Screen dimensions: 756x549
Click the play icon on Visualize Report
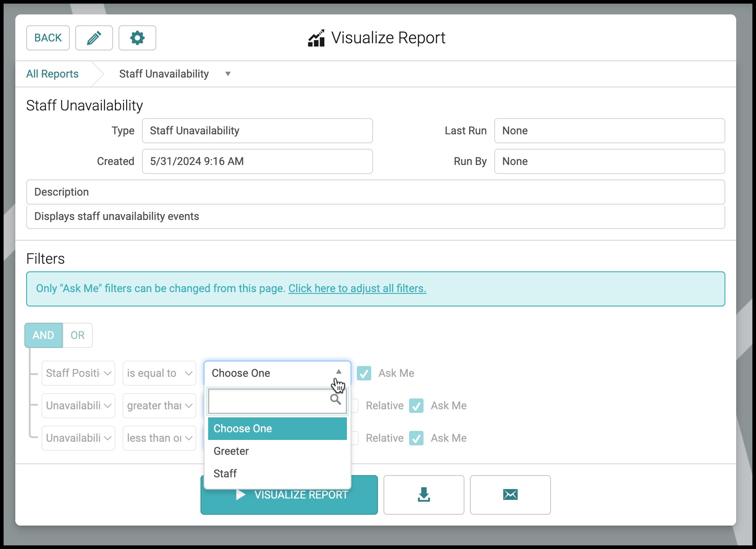[x=241, y=494]
